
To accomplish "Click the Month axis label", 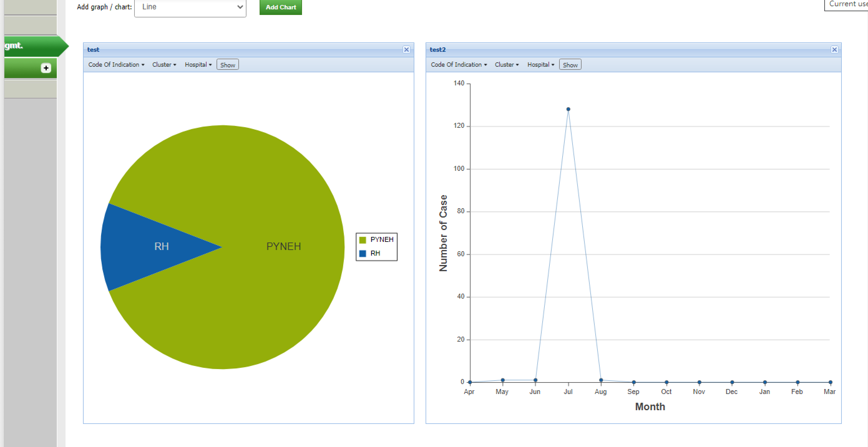I will pyautogui.click(x=650, y=406).
